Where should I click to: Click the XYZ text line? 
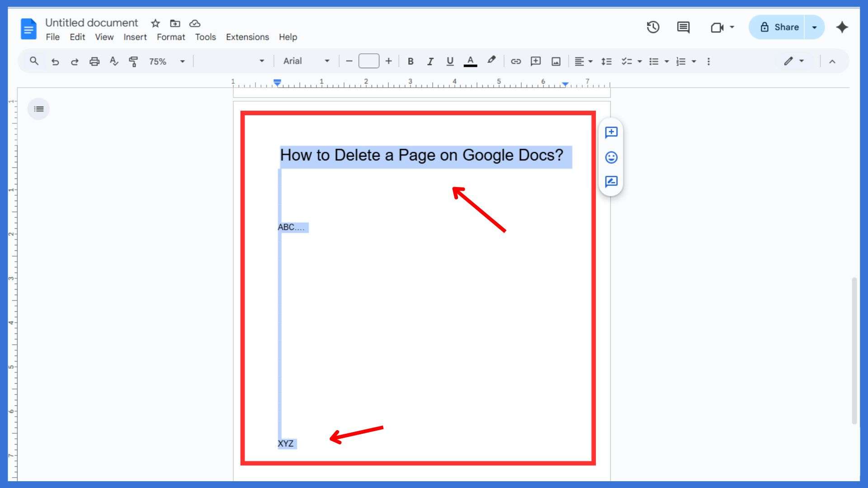286,444
